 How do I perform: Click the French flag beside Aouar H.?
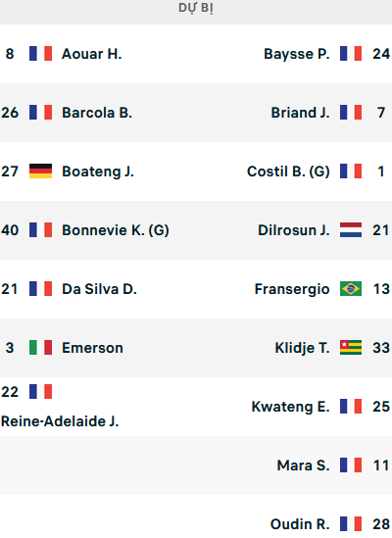coord(40,54)
